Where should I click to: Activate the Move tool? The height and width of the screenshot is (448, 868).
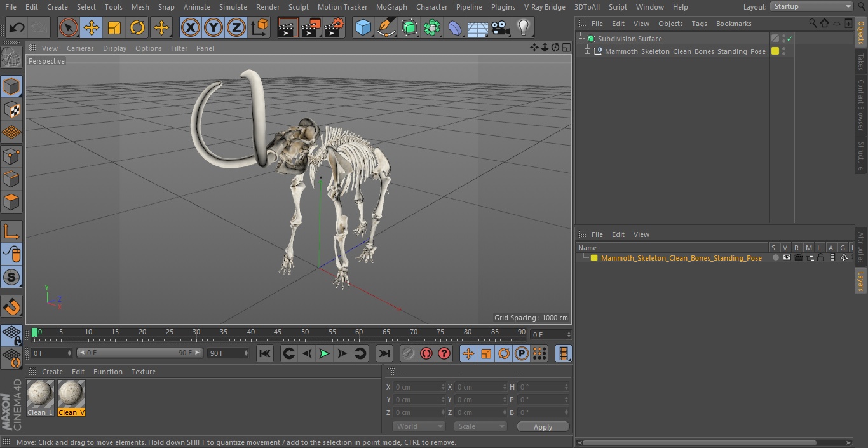click(x=92, y=27)
